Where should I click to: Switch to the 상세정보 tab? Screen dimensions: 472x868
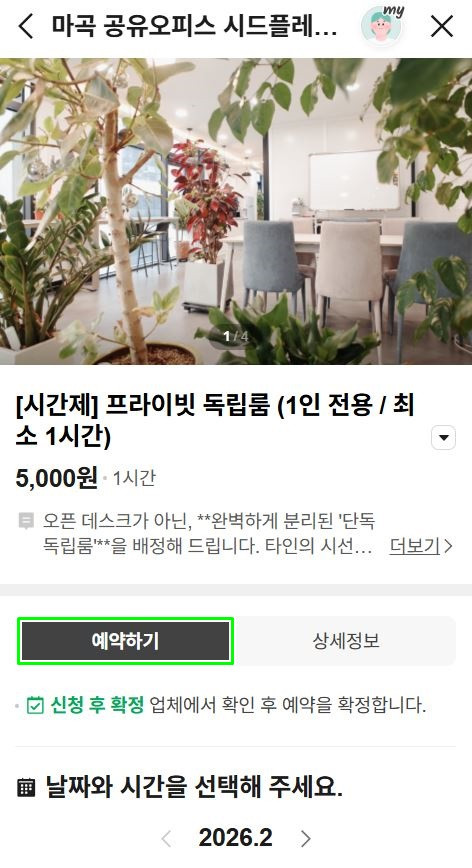coord(346,641)
